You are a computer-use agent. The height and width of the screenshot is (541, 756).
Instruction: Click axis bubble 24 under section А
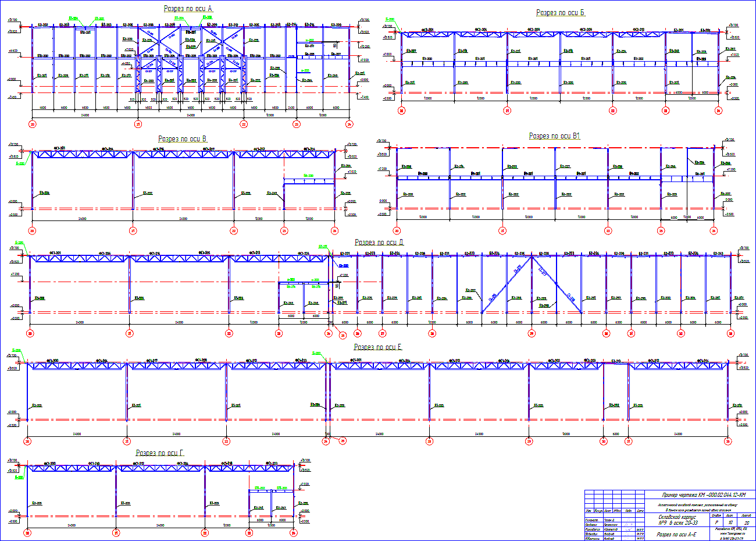[x=349, y=124]
